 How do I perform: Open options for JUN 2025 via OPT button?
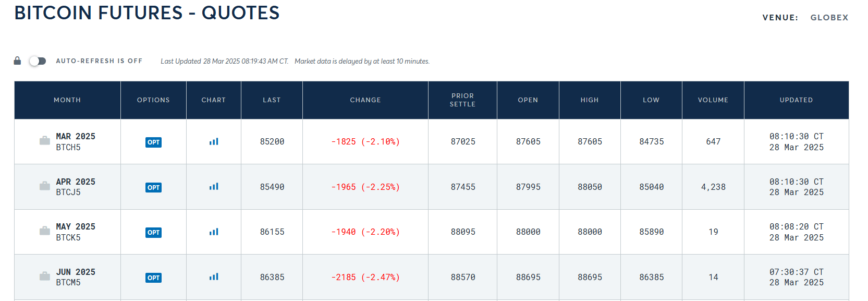pyautogui.click(x=153, y=277)
